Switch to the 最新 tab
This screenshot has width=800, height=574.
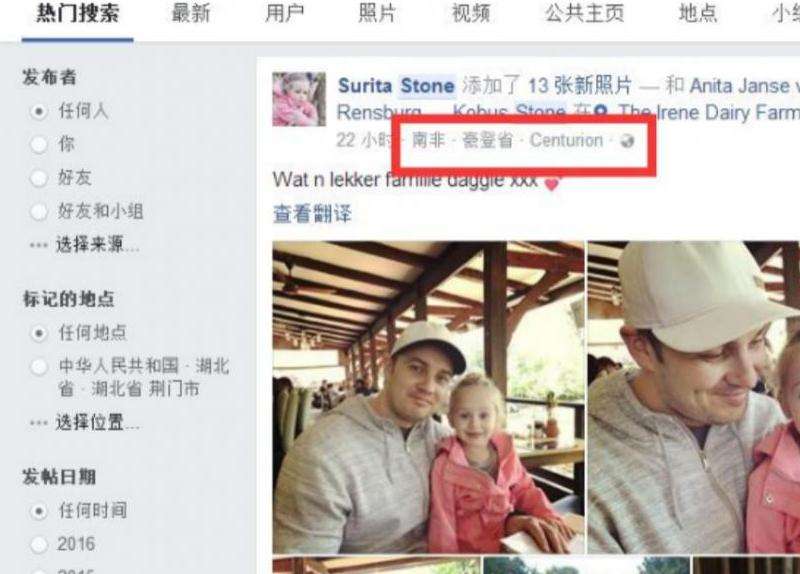(191, 14)
